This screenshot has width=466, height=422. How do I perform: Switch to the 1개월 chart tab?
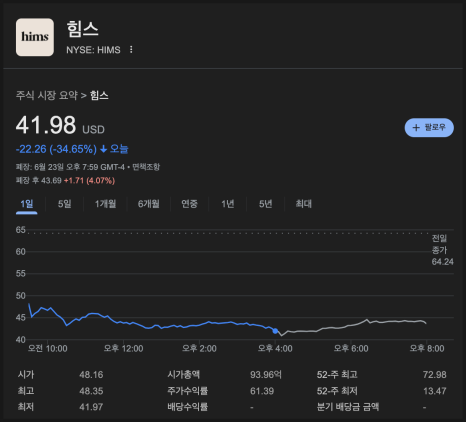click(x=105, y=204)
